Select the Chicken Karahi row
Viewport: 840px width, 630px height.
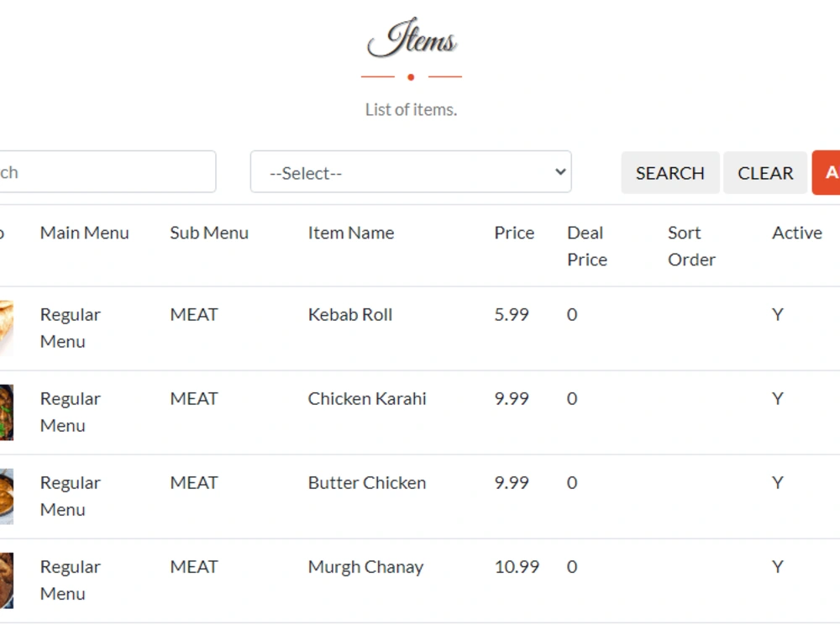(x=420, y=412)
